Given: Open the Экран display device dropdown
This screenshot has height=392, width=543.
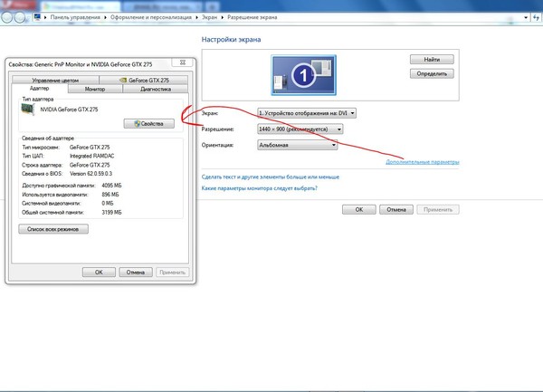Looking at the screenshot, I should tap(307, 113).
